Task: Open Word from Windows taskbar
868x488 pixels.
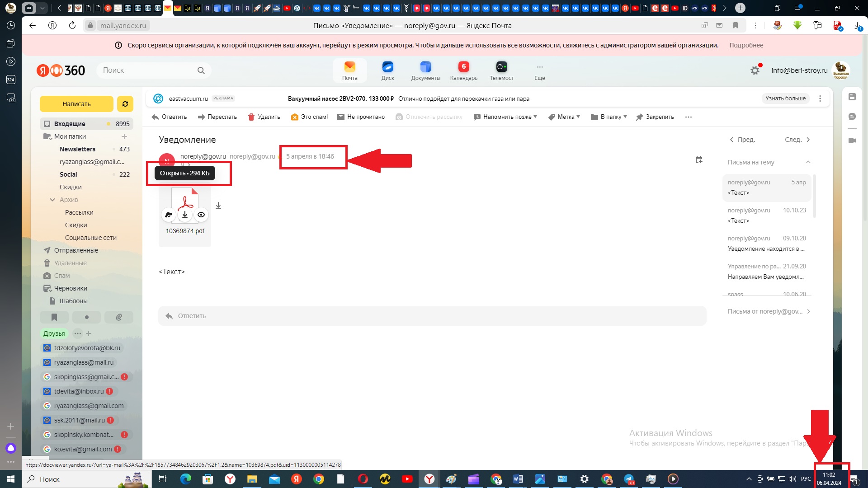Action: pos(518,479)
